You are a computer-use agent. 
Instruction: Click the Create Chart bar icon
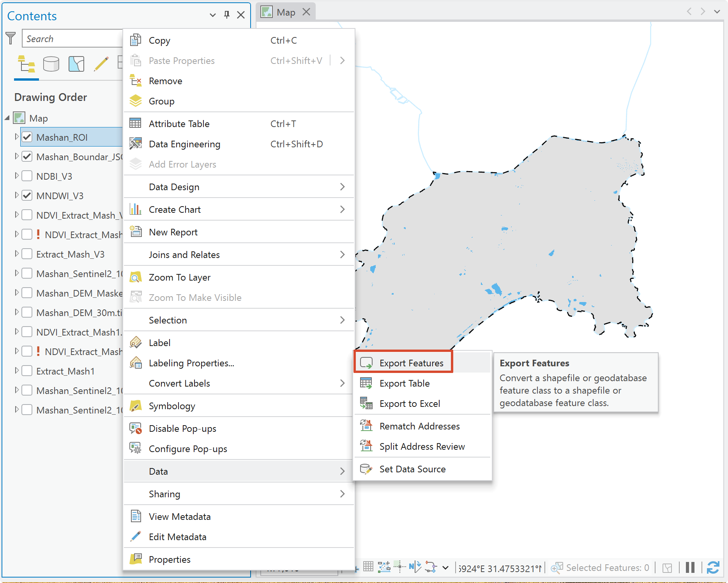click(x=135, y=209)
